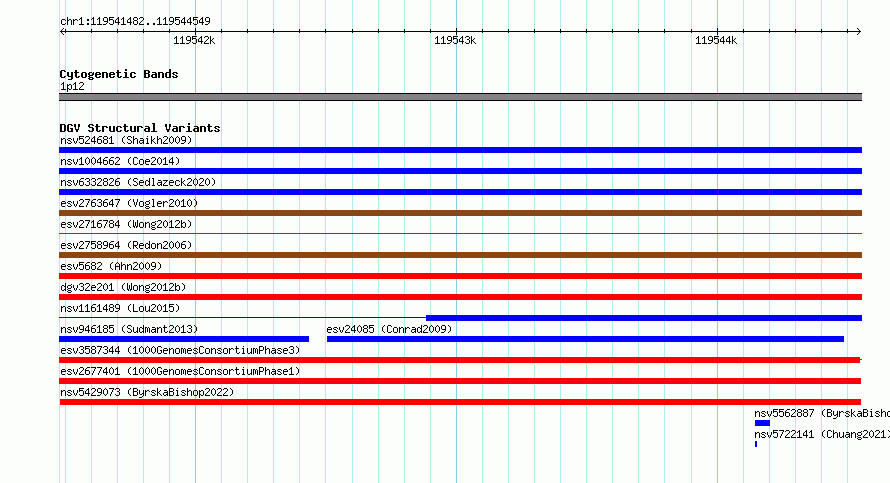Click the esv2763647 (Vogler2010) label

pos(129,203)
